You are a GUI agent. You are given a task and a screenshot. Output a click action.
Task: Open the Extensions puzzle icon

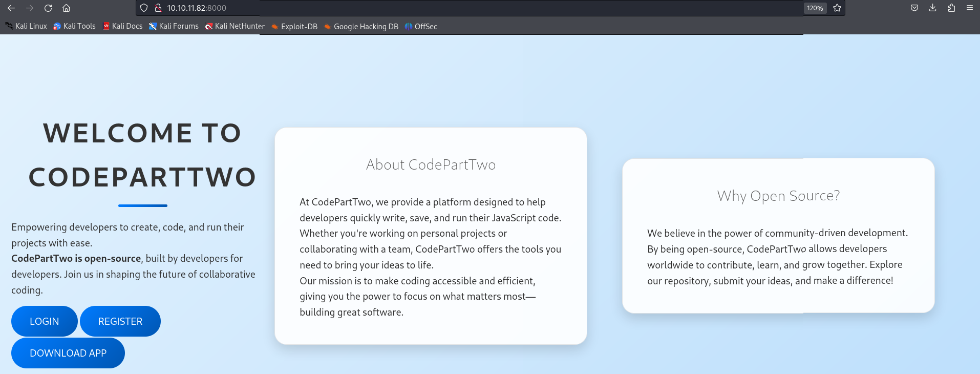[x=951, y=8]
